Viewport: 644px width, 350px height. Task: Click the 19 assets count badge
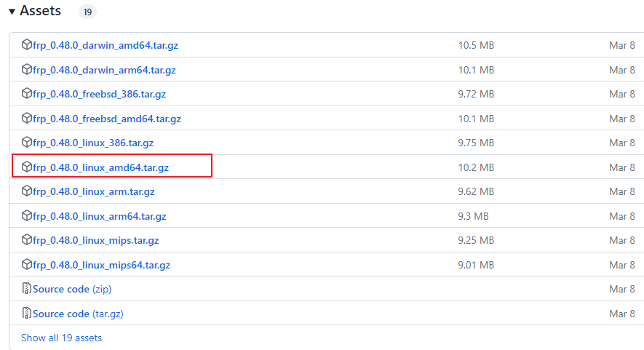(87, 12)
